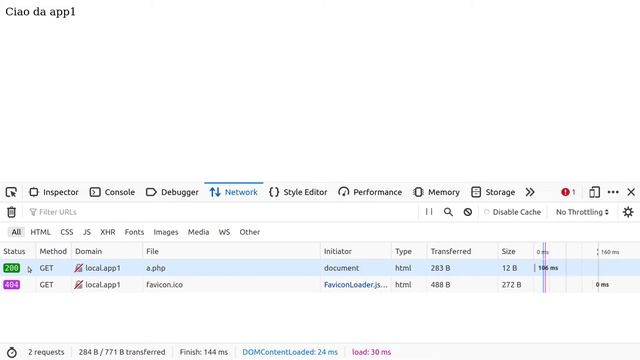This screenshot has width=640, height=360.
Task: Select the a.php request row
Action: (320, 268)
